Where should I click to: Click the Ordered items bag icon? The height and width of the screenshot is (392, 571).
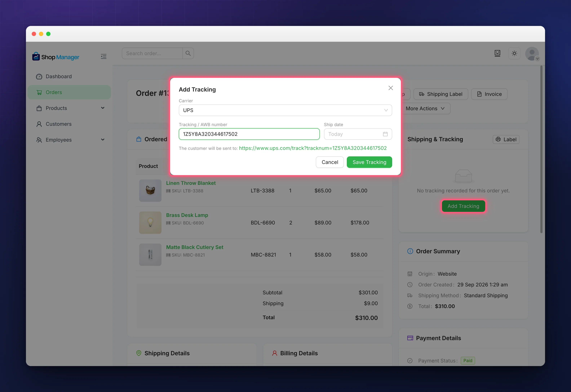(x=139, y=139)
